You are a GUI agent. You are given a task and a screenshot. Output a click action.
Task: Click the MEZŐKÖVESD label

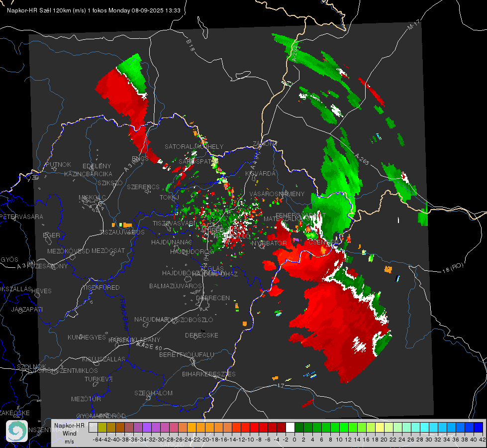(68, 251)
